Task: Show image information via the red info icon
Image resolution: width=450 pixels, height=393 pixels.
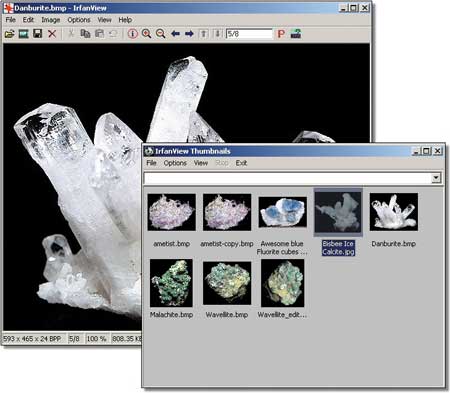Action: point(133,34)
